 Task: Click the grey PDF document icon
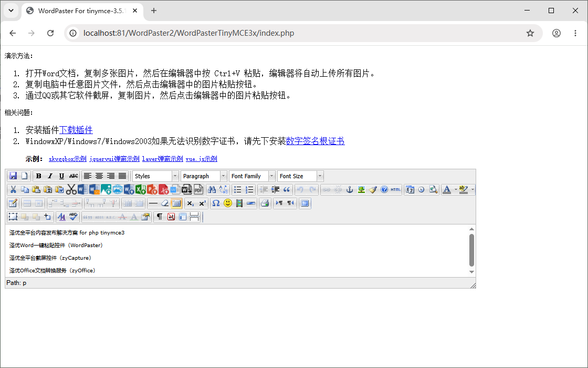(x=198, y=190)
